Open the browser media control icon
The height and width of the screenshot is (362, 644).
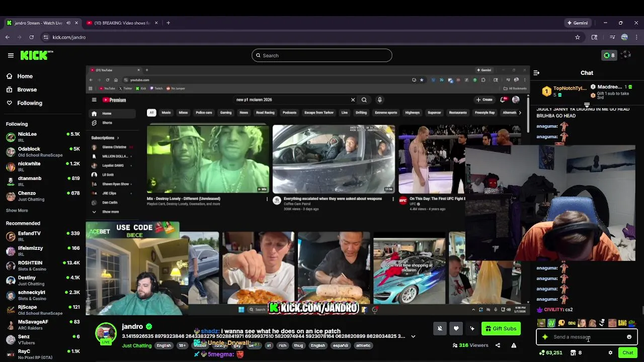click(612, 37)
